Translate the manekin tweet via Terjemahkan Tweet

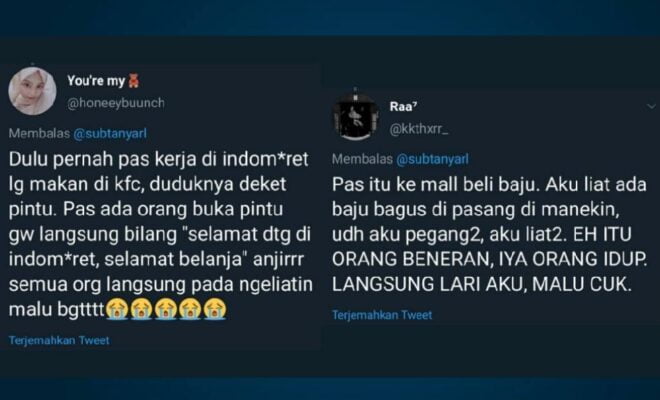pyautogui.click(x=382, y=315)
